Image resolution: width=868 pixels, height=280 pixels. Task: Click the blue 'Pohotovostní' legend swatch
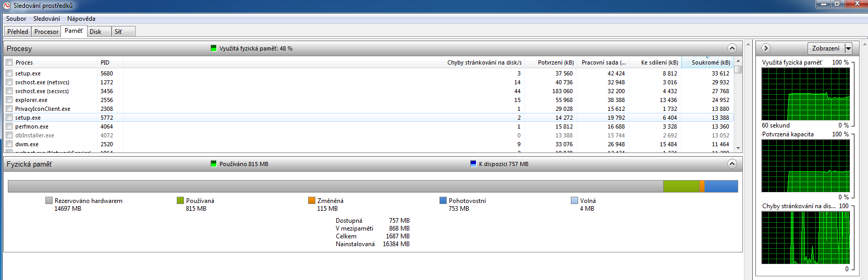pos(443,200)
